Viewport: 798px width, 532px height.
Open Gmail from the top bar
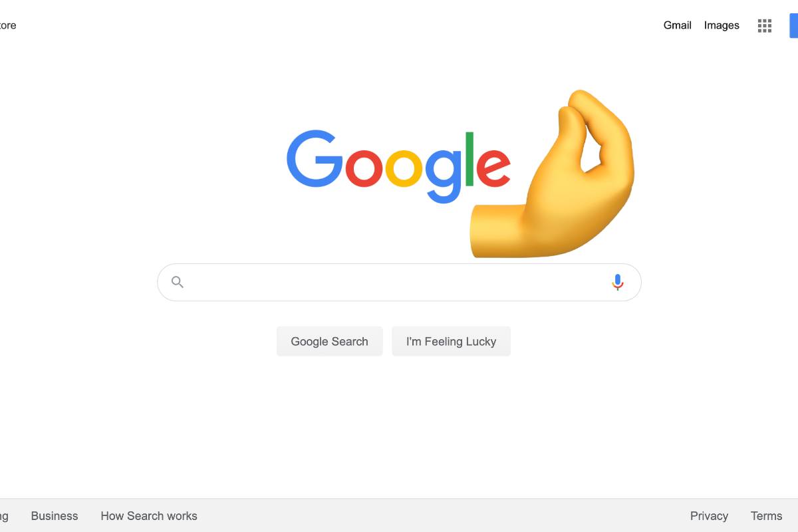click(x=678, y=25)
